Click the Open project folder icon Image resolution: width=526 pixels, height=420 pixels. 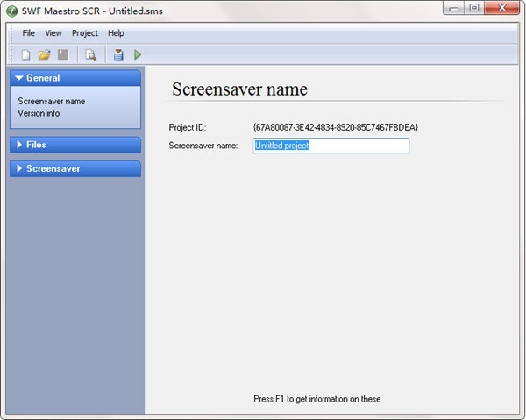(44, 54)
